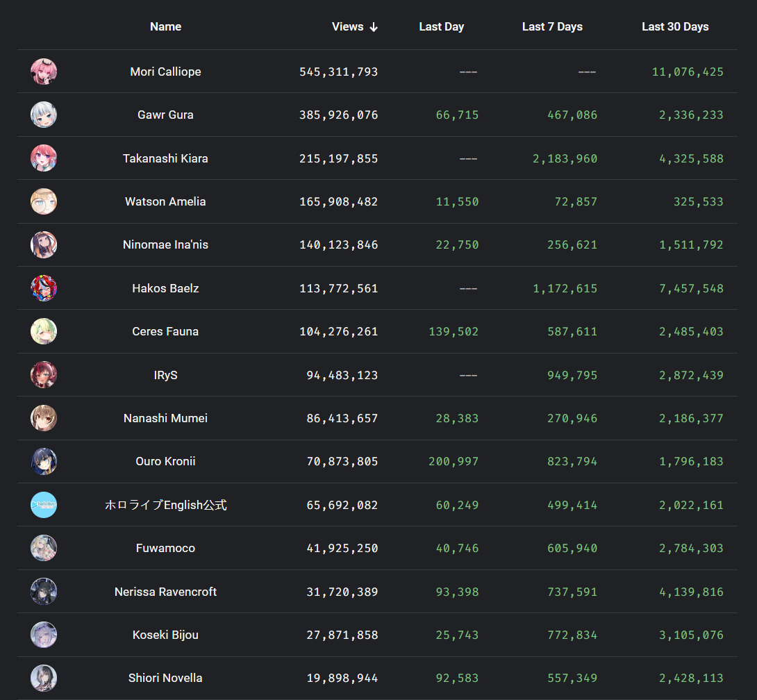Click the Ninomae Ina'nis name
This screenshot has width=757, height=700.
[165, 244]
